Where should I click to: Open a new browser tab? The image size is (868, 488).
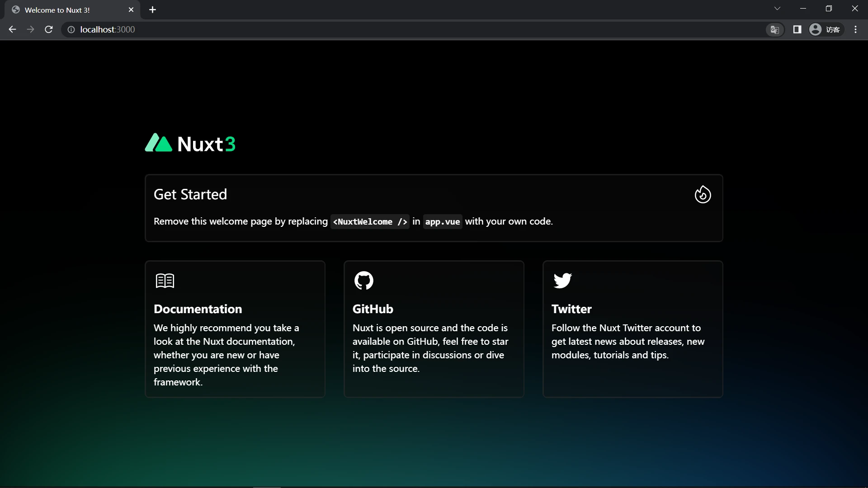(x=152, y=10)
